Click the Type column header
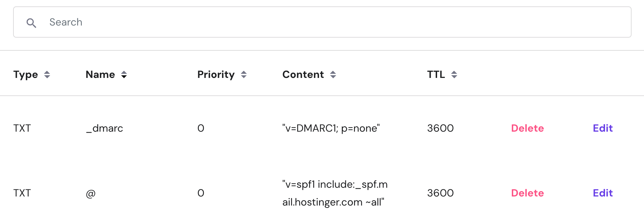This screenshot has height=223, width=644. coord(26,75)
